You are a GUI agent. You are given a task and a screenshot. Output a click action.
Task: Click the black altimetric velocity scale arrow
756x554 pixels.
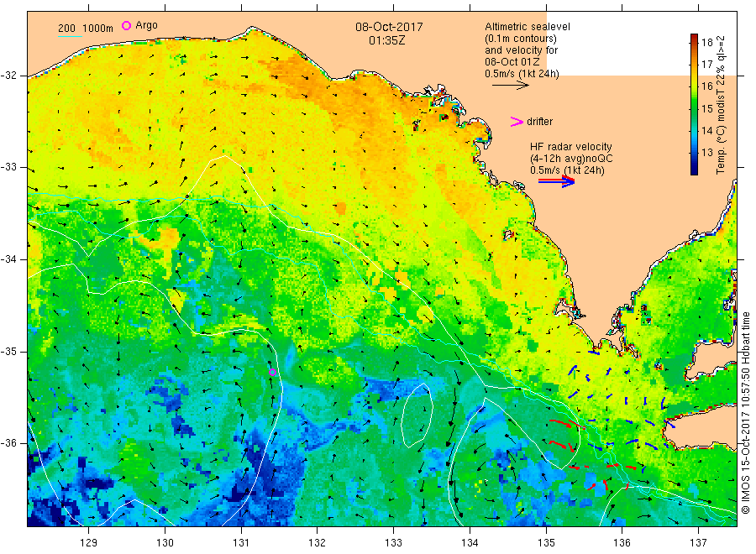coord(511,86)
